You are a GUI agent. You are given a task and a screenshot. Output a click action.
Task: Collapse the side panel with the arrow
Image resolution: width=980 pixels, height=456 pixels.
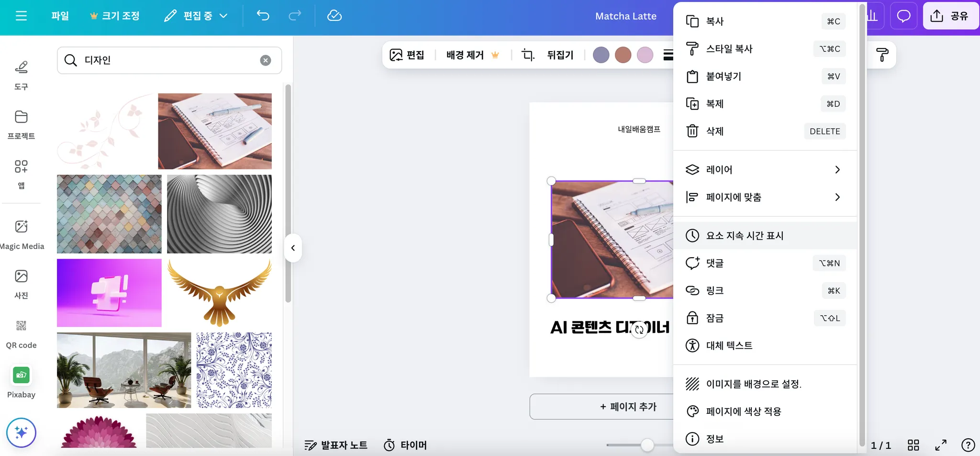point(293,248)
